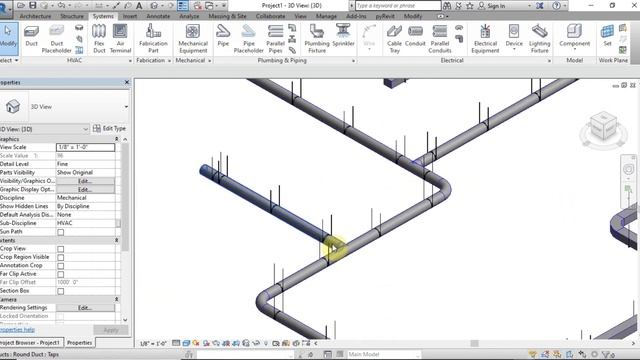Collapse the Graphics properties section
640x360 pixels.
pyautogui.click(x=116, y=139)
